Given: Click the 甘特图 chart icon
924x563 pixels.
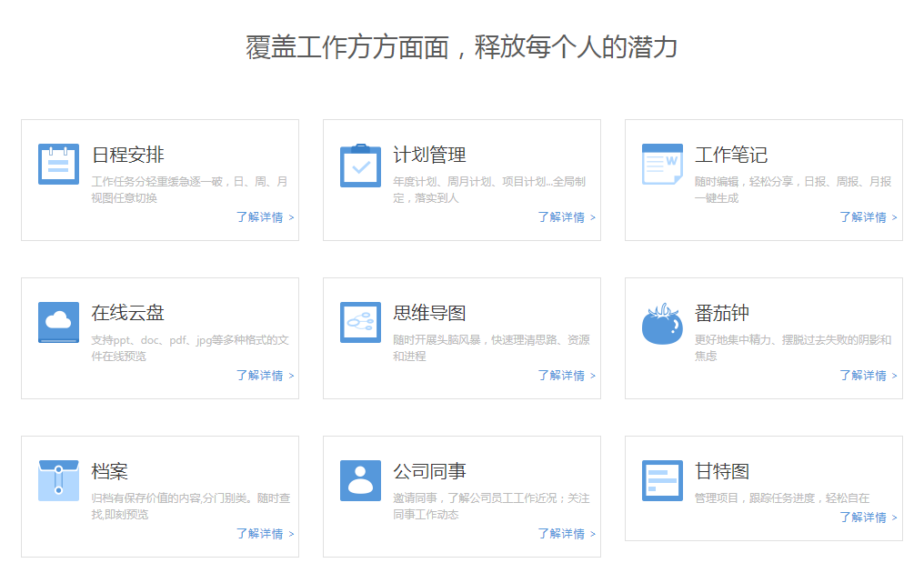Looking at the screenshot, I should tap(662, 479).
